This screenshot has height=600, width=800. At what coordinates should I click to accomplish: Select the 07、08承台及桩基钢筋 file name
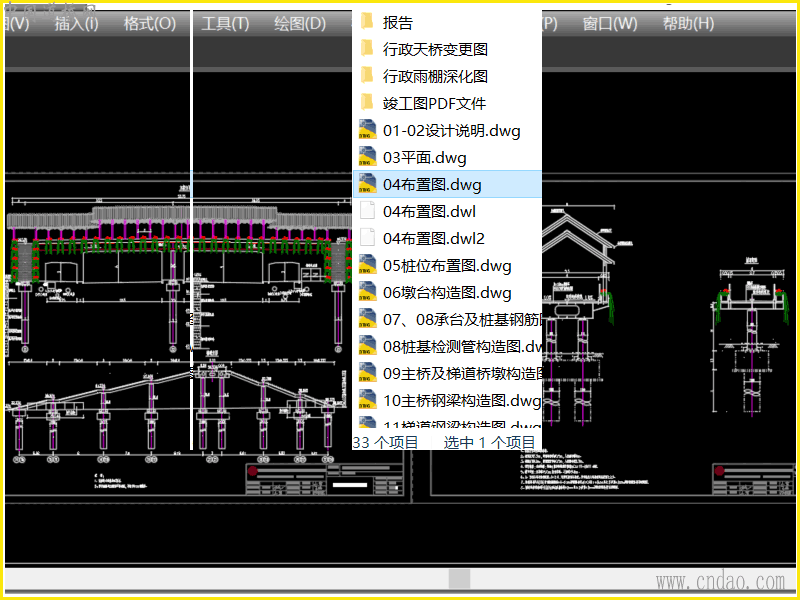pos(462,320)
